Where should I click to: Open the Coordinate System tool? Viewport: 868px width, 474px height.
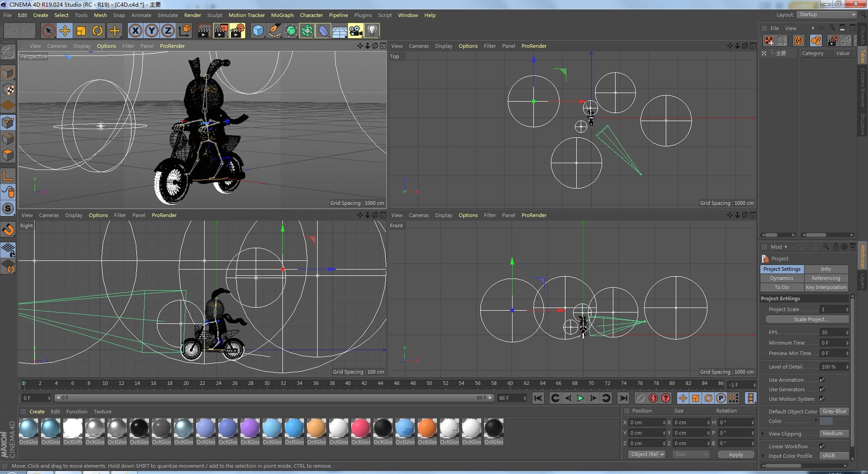click(x=184, y=31)
